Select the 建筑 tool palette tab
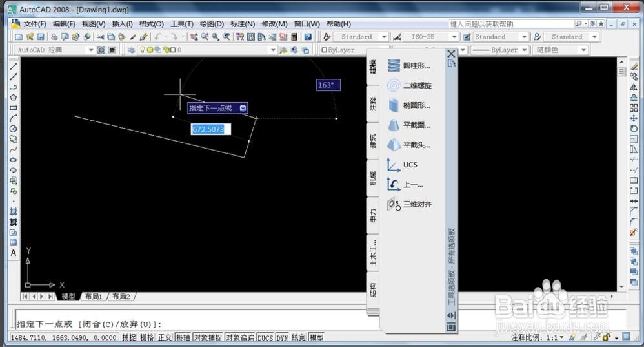 pos(372,141)
